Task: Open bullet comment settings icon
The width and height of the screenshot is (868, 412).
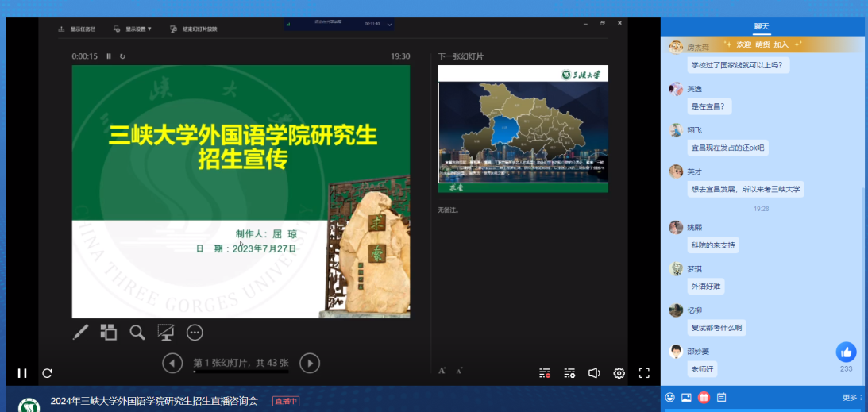Action: tap(569, 373)
